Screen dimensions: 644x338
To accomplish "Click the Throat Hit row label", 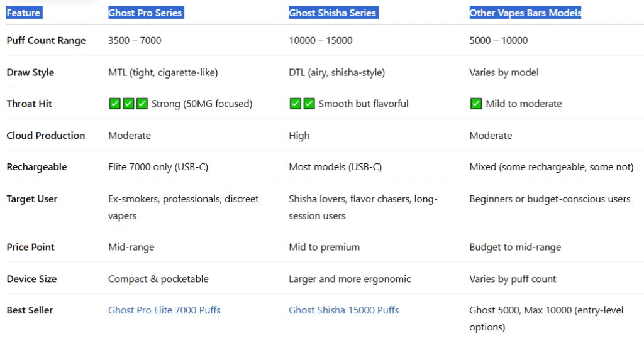I will (x=29, y=104).
